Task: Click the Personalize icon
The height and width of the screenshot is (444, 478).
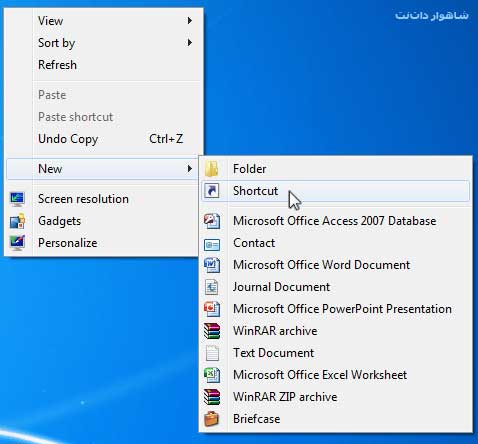Action: [x=17, y=243]
